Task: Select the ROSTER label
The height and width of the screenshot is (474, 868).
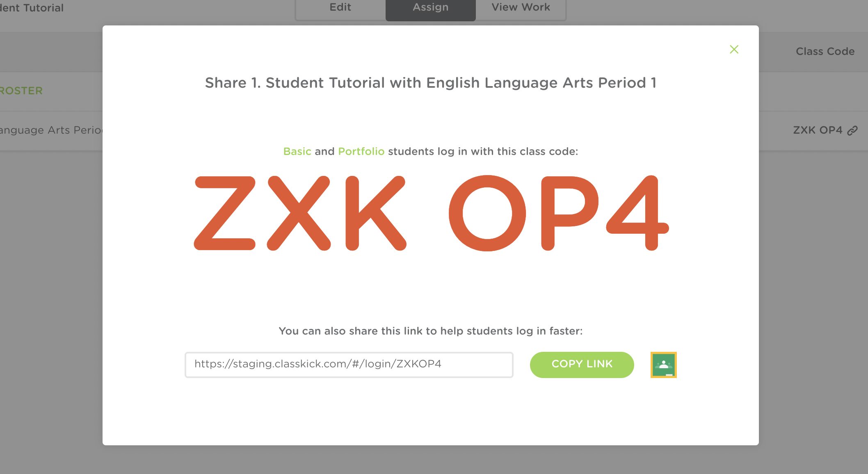Action: tap(21, 91)
